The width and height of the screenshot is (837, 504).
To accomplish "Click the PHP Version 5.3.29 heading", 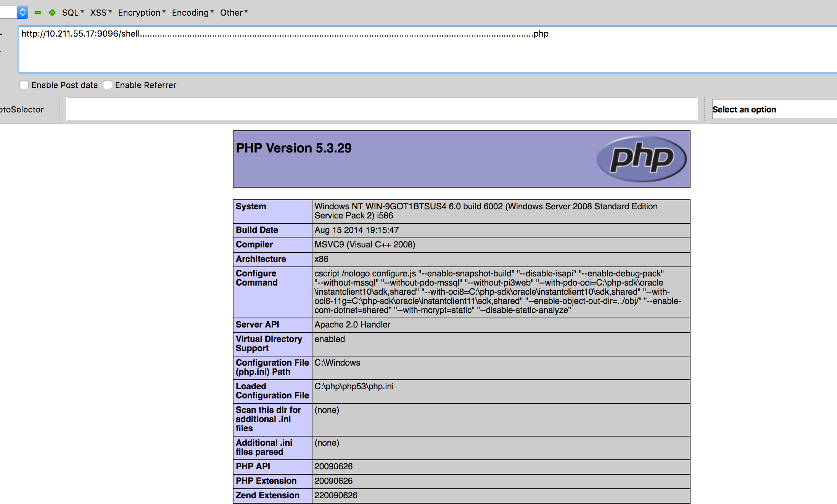I will (294, 148).
